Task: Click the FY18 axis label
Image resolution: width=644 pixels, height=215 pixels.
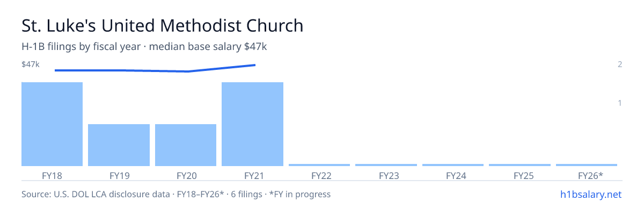Action: click(x=52, y=175)
